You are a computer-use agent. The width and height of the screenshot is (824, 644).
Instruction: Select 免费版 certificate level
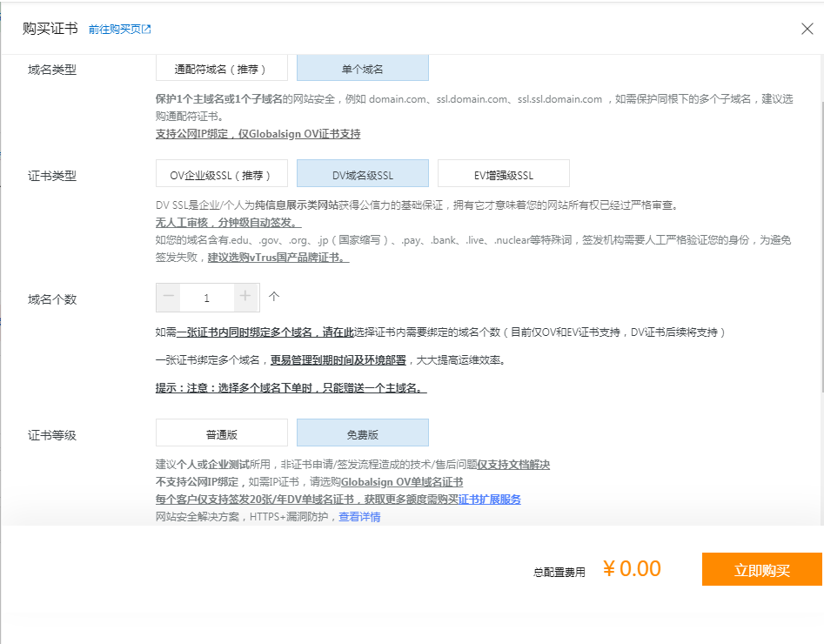click(362, 433)
